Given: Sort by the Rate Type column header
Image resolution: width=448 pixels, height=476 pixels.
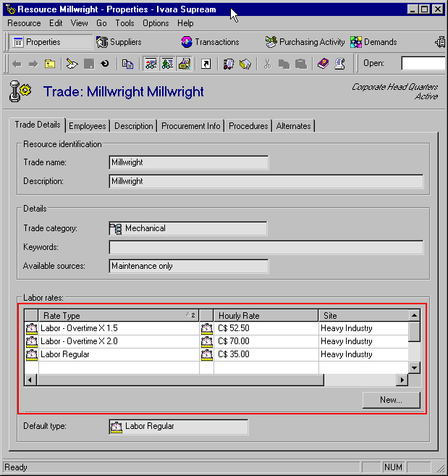Looking at the screenshot, I should click(x=119, y=316).
